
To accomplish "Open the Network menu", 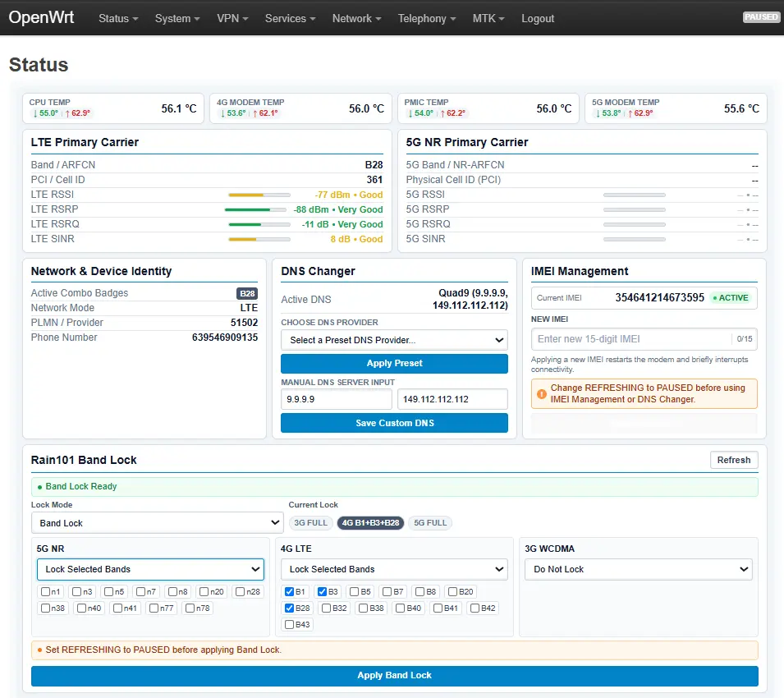I will (x=356, y=19).
